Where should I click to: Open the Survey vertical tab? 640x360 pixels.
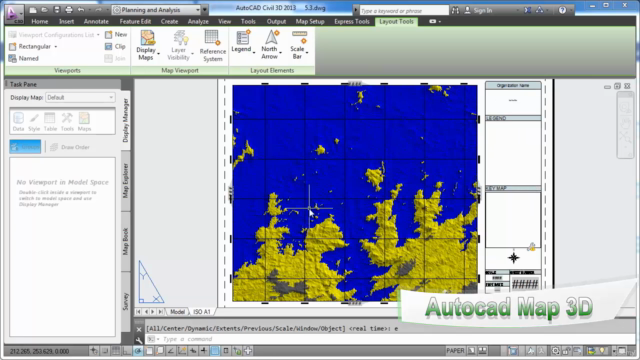click(x=126, y=301)
